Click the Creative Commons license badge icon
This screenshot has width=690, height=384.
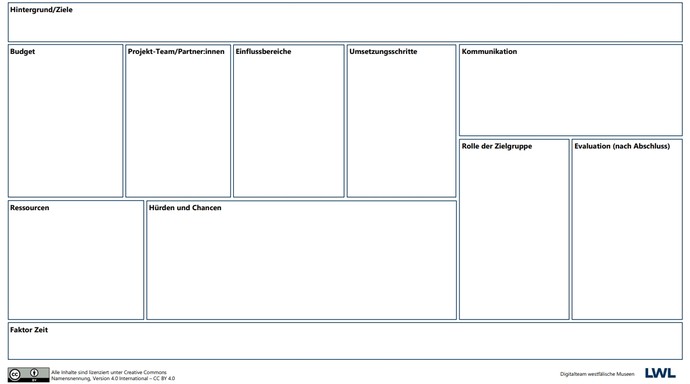coord(29,375)
